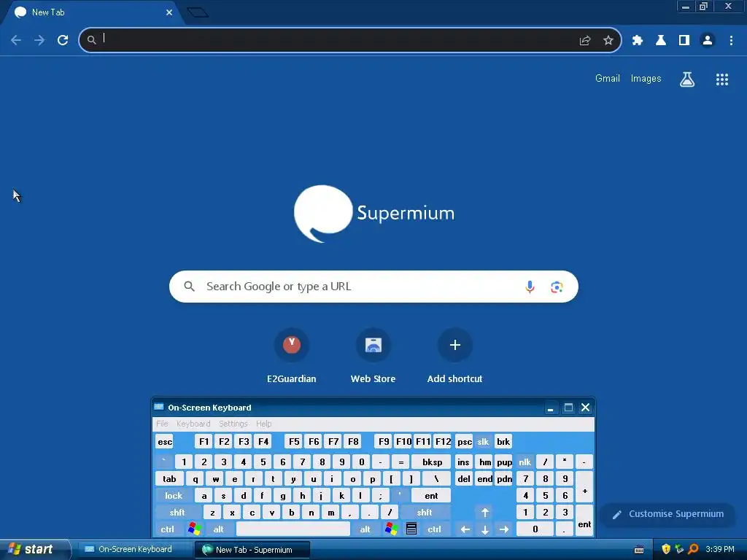Toggle the left alt key
Viewport: 747px width, 560px height.
(x=218, y=529)
